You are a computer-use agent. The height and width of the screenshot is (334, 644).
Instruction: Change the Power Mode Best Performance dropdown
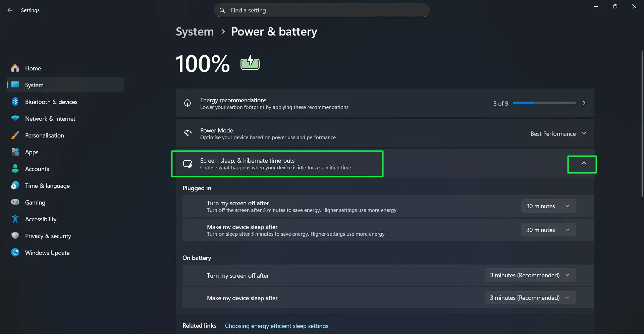point(558,133)
